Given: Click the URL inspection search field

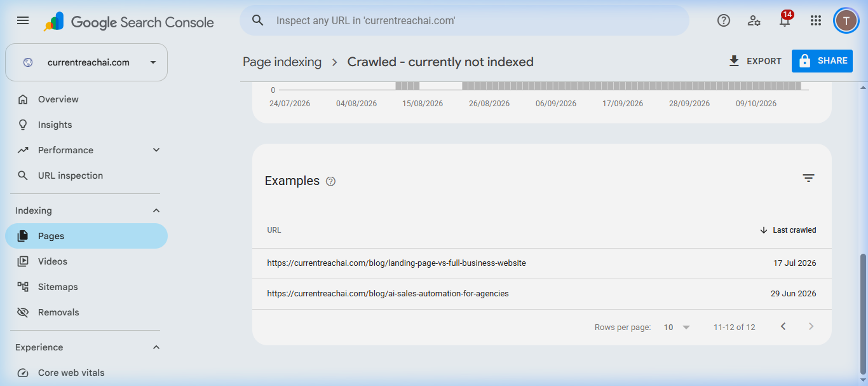Looking at the screenshot, I should click(x=465, y=20).
